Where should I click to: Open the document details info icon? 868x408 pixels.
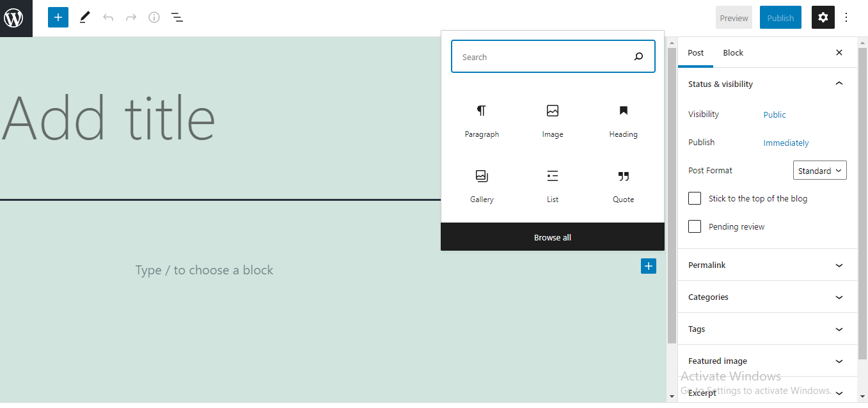154,18
